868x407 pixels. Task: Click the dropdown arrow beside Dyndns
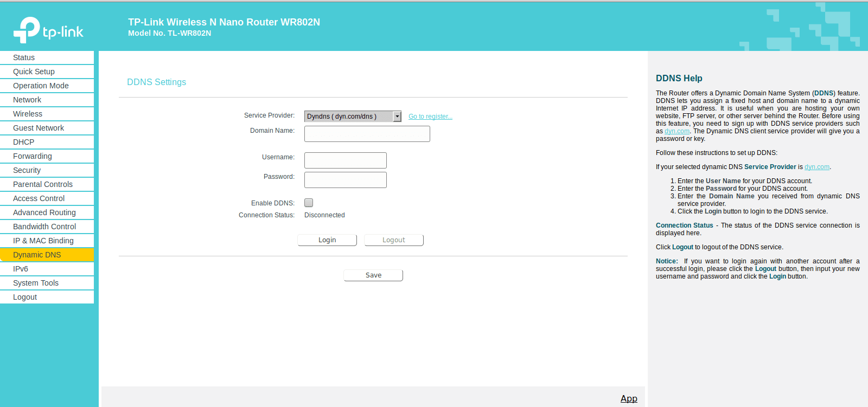coord(397,117)
